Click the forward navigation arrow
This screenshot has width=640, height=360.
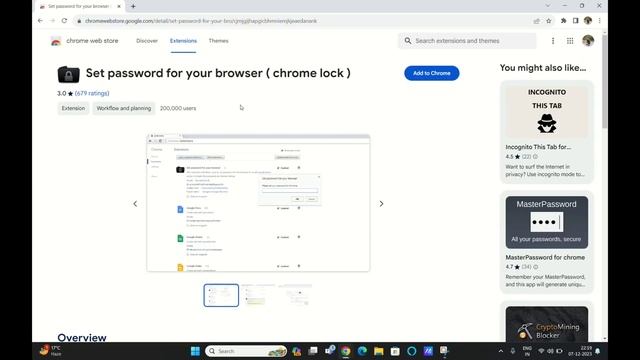(x=52, y=21)
